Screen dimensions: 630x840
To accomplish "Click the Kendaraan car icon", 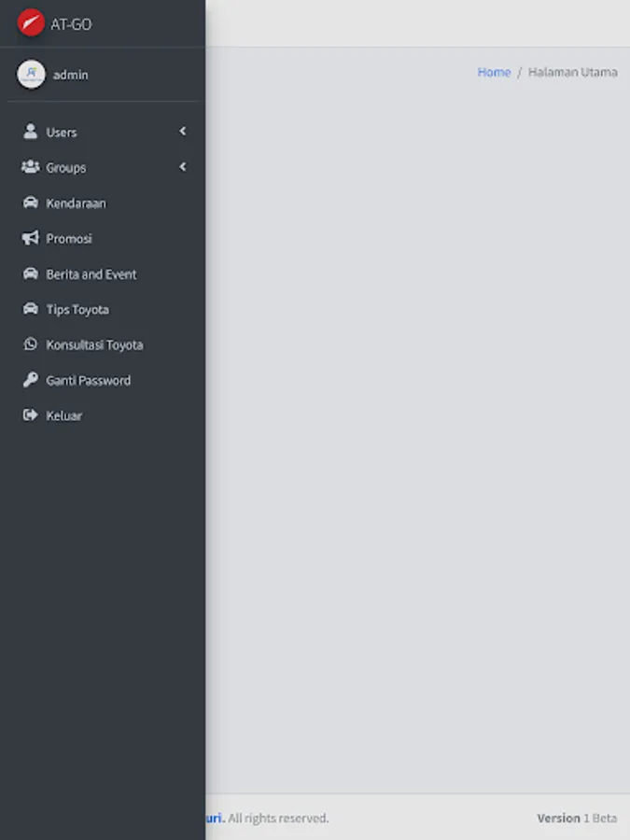I will (31, 203).
